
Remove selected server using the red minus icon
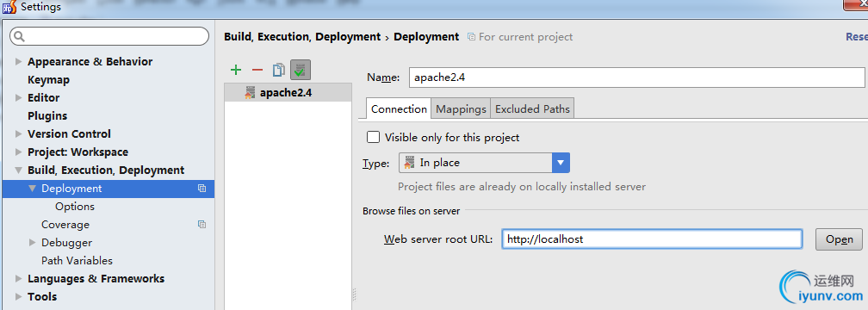coord(257,70)
